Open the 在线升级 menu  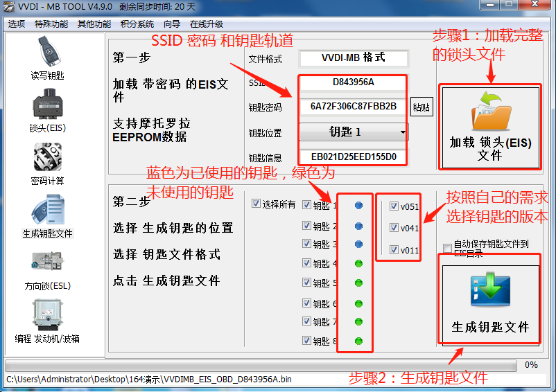tap(207, 24)
